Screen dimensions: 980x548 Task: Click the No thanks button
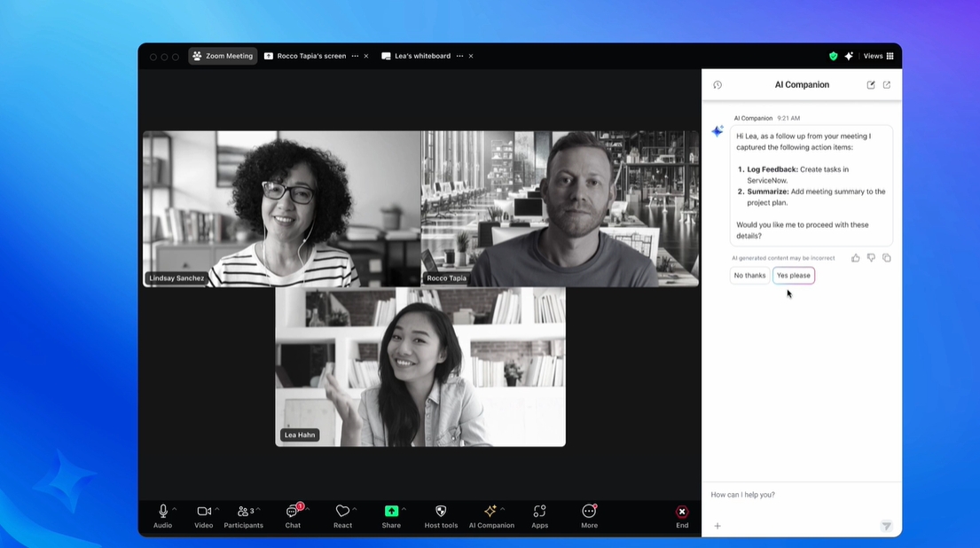pos(749,276)
